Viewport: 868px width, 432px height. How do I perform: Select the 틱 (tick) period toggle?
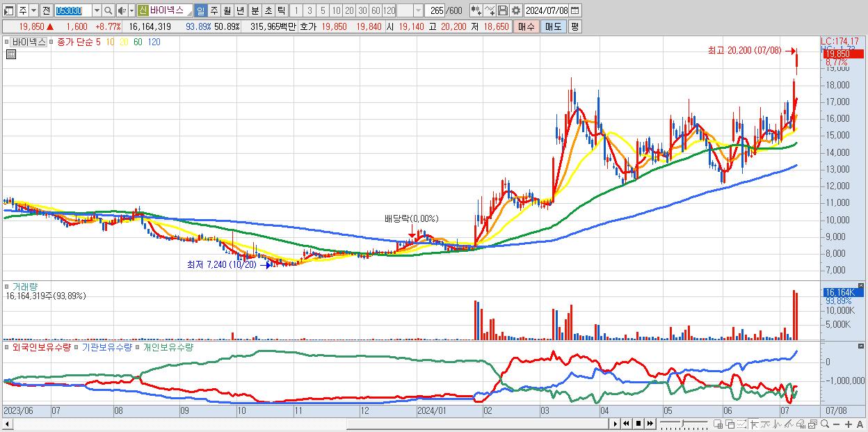[x=281, y=10]
